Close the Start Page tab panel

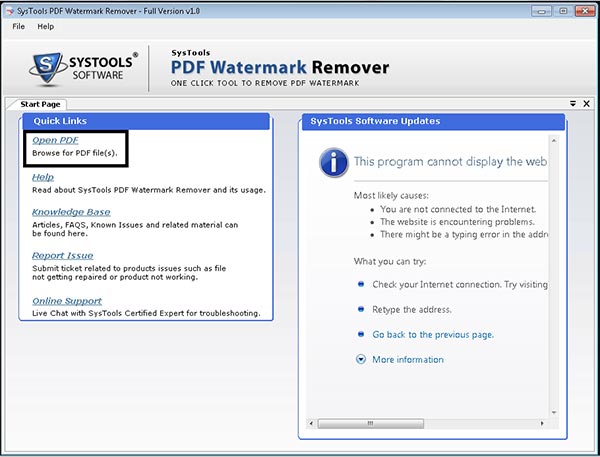pos(586,104)
